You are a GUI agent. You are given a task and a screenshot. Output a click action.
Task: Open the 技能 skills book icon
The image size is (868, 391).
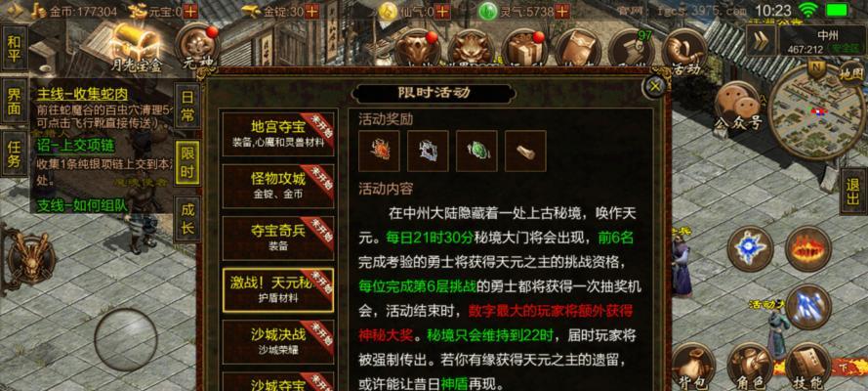807,366
